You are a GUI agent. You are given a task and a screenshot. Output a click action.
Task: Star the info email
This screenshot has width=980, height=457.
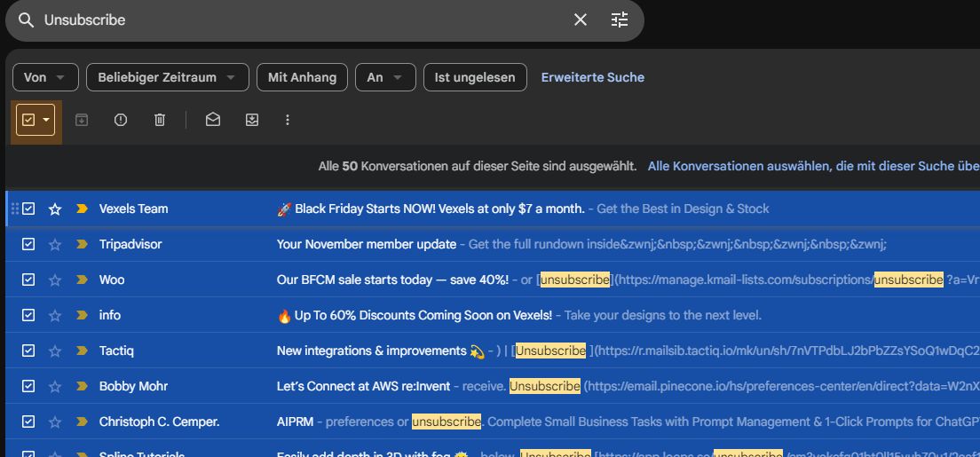[55, 316]
